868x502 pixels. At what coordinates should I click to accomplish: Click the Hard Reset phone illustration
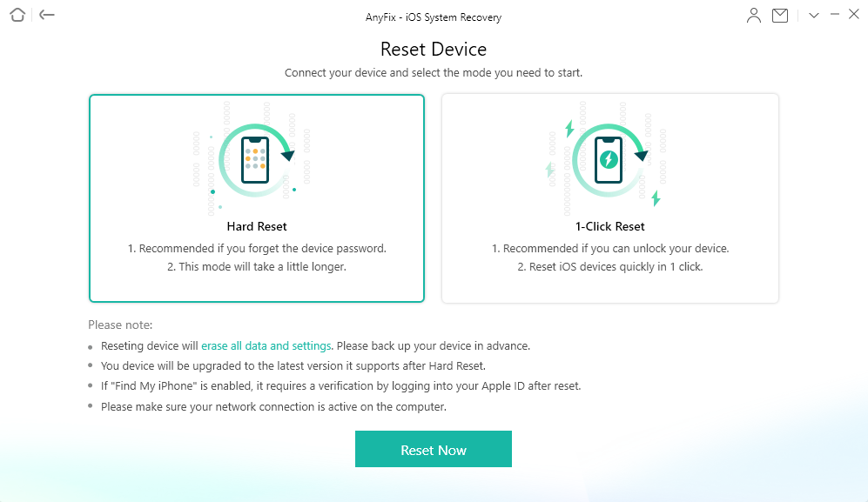coord(255,159)
